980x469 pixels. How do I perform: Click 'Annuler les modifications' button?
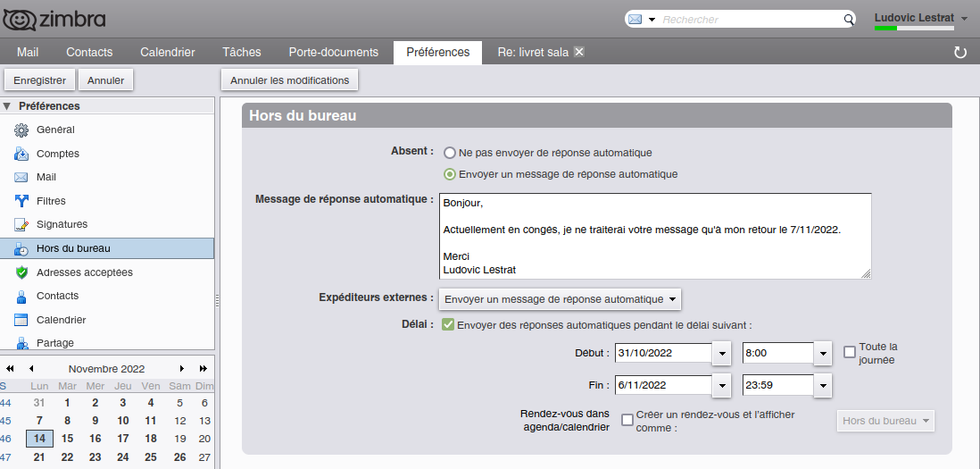[289, 80]
